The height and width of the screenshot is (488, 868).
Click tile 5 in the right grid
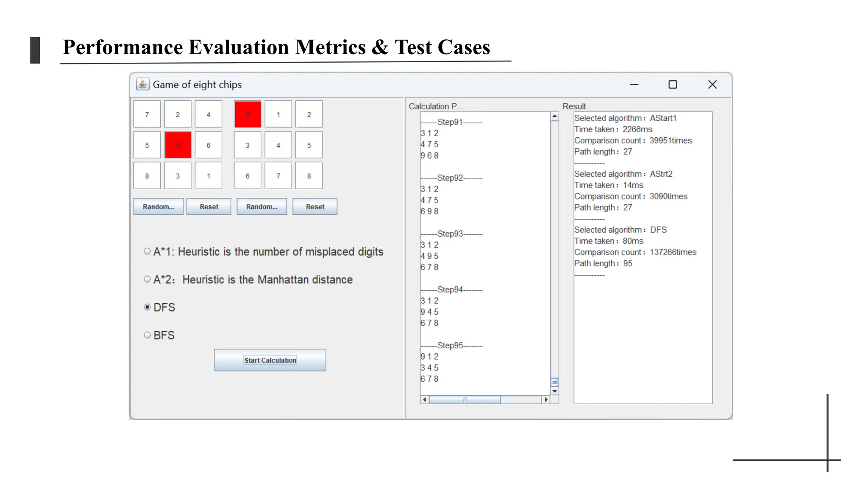pyautogui.click(x=309, y=145)
